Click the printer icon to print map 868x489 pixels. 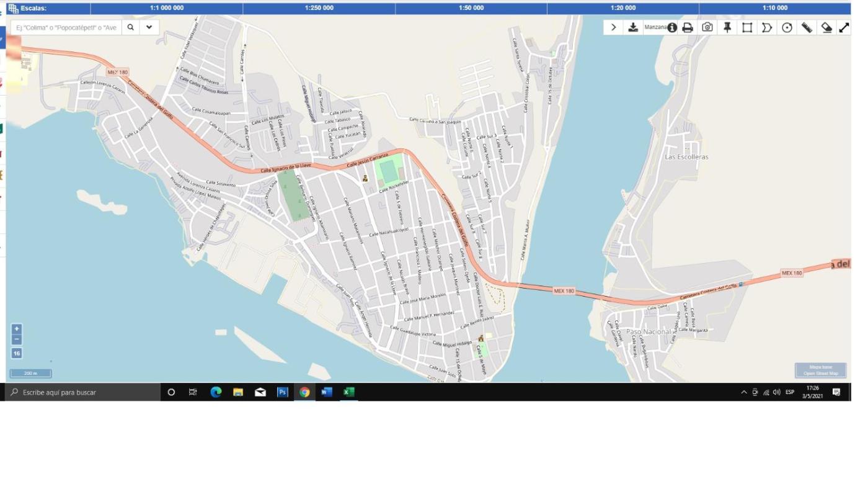pyautogui.click(x=688, y=27)
